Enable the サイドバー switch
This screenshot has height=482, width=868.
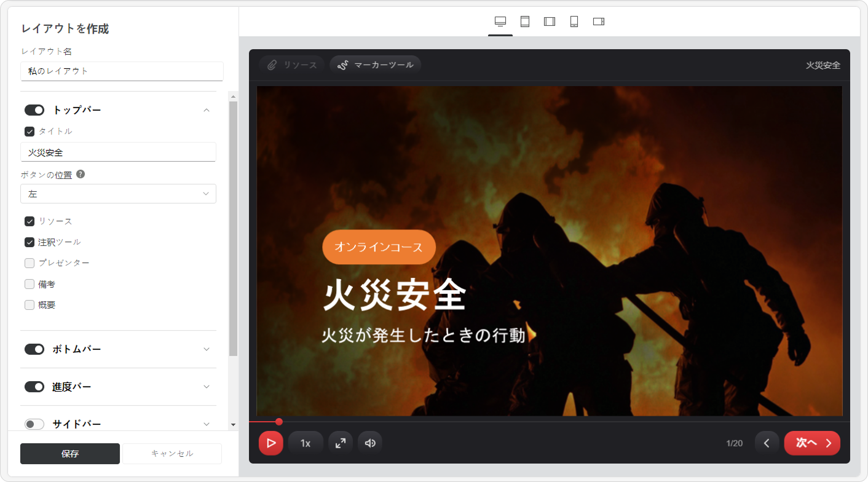(34, 424)
